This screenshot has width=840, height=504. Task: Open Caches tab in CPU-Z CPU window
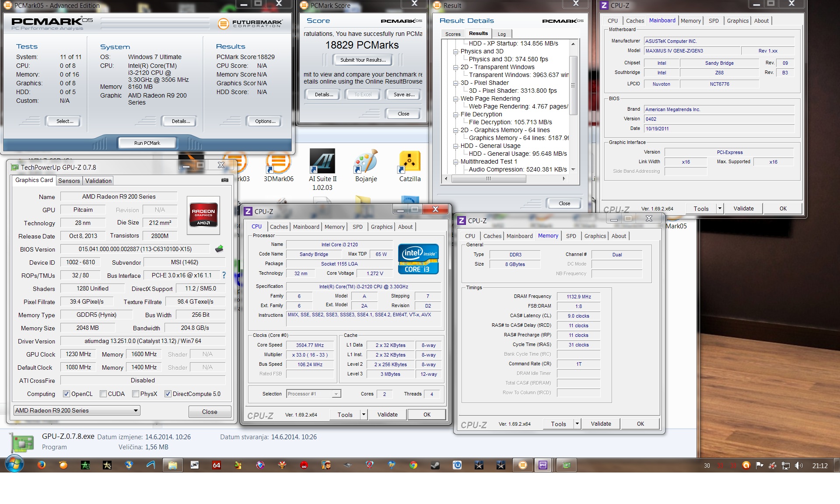[279, 227]
